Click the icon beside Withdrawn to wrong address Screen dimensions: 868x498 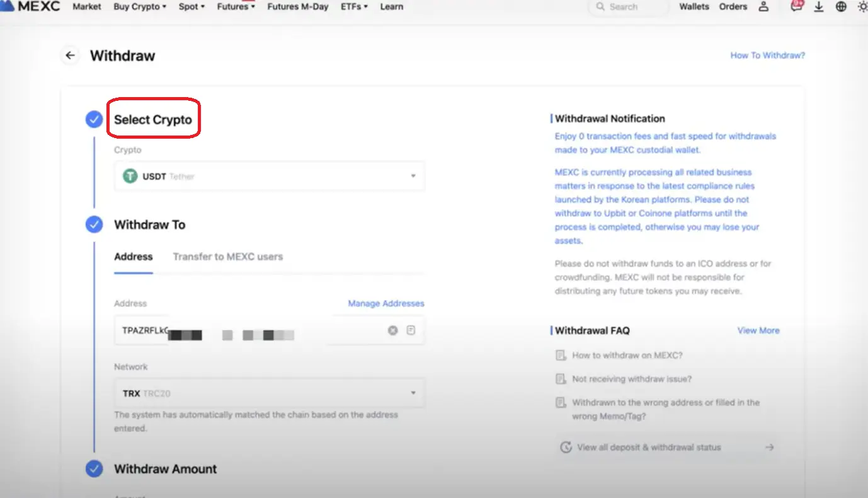(x=561, y=402)
